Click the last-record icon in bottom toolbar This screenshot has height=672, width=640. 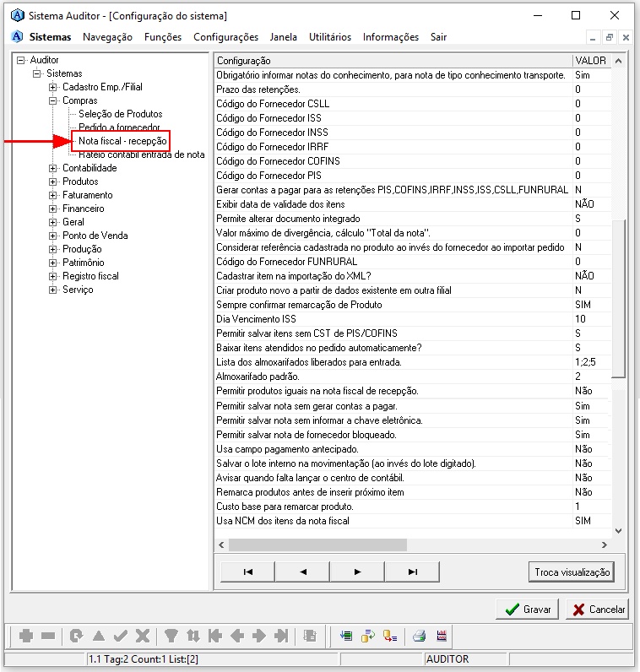click(281, 636)
